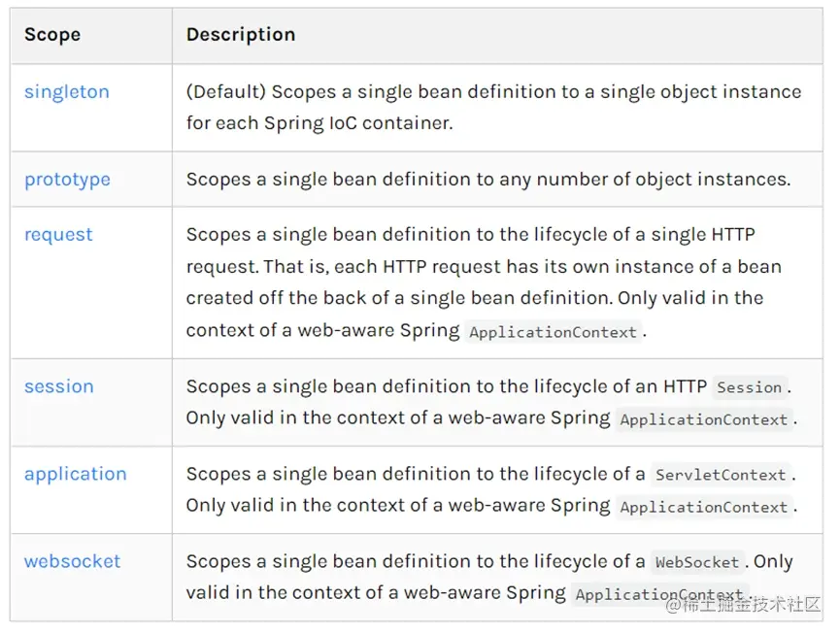Screen dimensions: 840x633
Task: Click the Session code label
Action: (750, 386)
